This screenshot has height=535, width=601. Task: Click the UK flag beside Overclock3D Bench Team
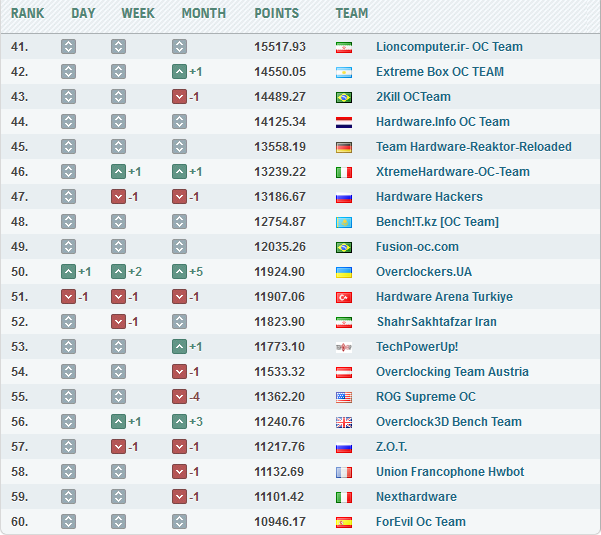pyautogui.click(x=344, y=422)
